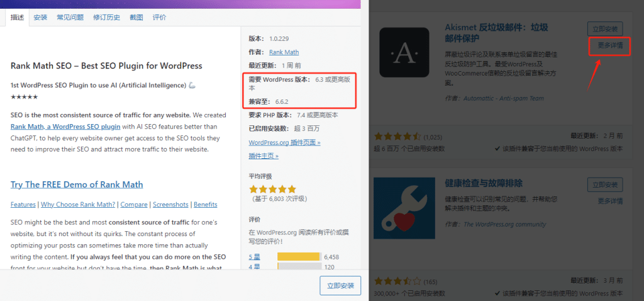Click the Compare link
The image size is (644, 301).
pos(134,205)
